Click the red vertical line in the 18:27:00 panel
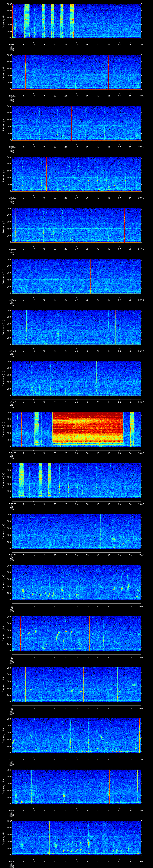This screenshot has height=868, width=153. (78, 582)
